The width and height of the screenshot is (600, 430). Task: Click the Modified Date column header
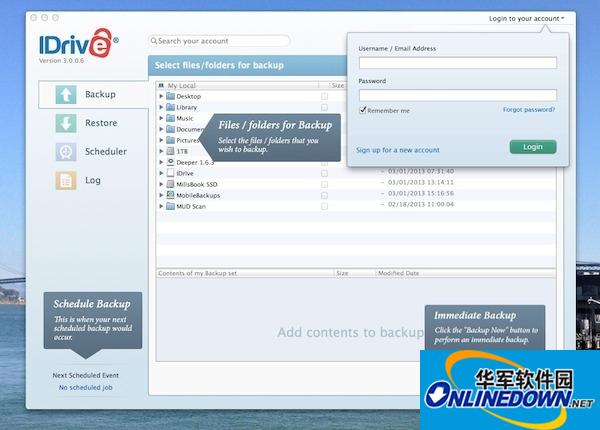398,273
